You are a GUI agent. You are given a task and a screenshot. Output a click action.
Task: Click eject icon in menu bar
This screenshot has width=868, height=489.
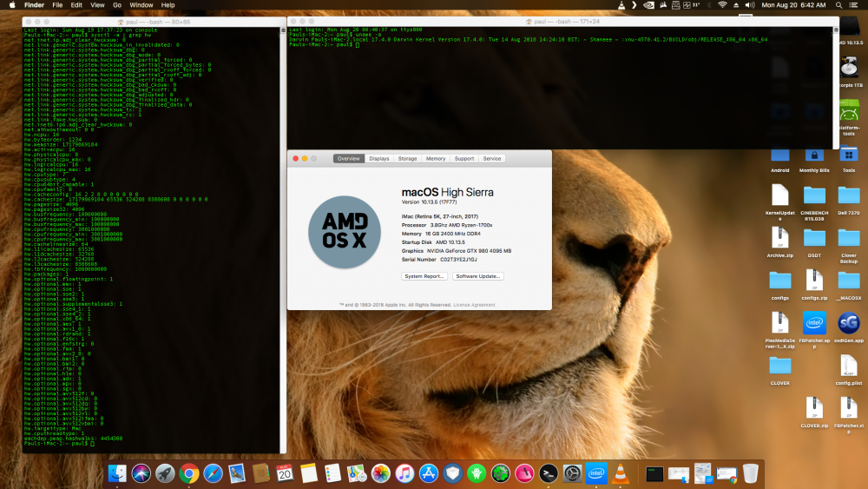(736, 5)
